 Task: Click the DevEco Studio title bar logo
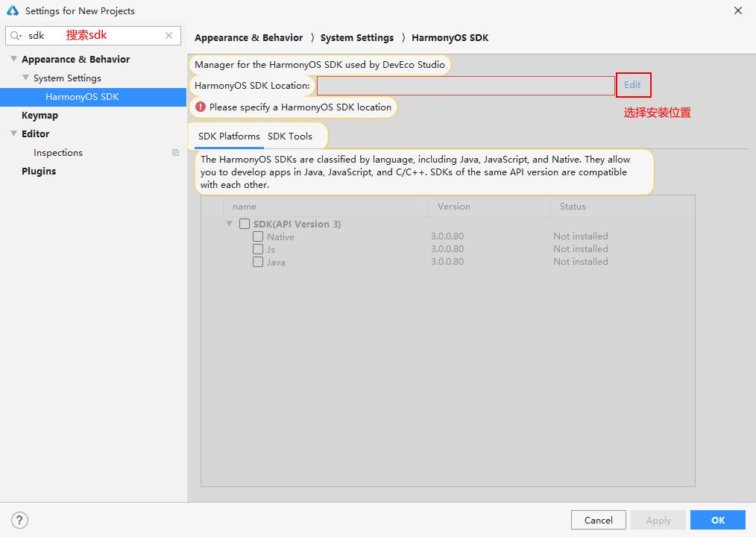[x=12, y=11]
